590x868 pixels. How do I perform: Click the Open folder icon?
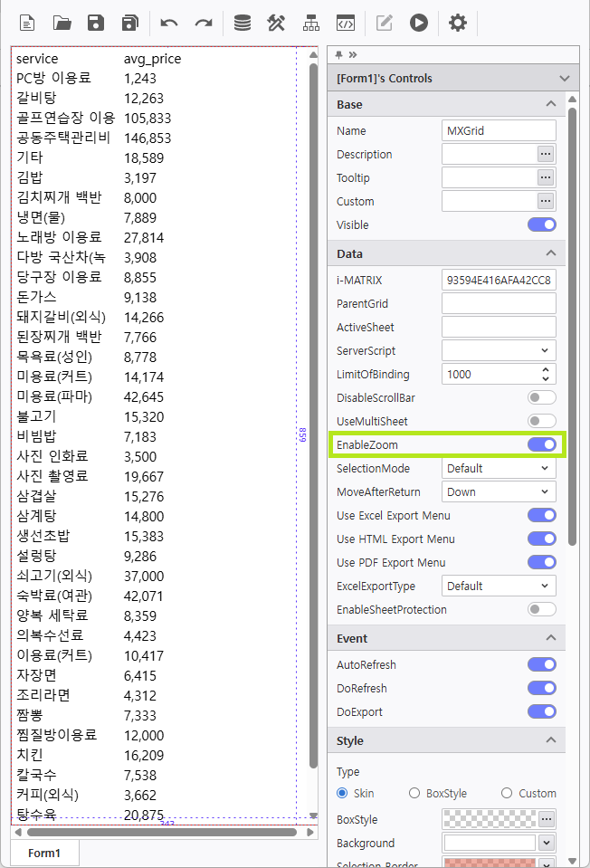pyautogui.click(x=62, y=23)
